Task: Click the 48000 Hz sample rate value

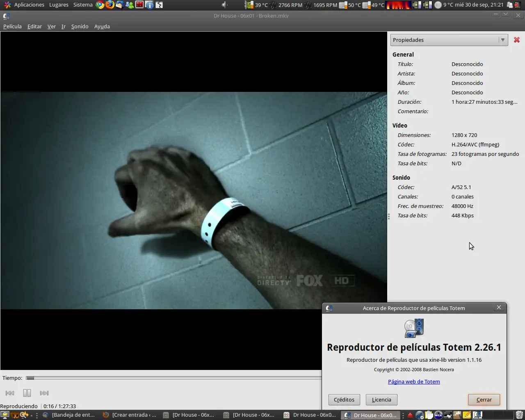Action: pos(462,206)
